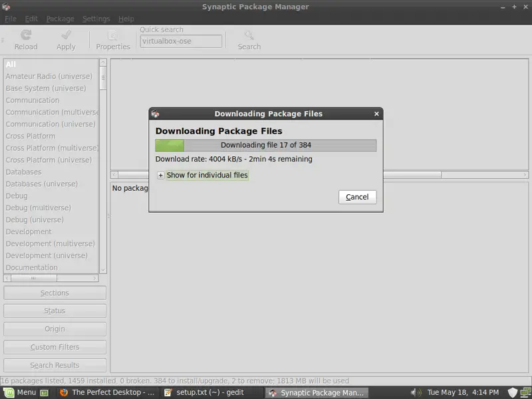The image size is (532, 399).
Task: Click the category list scroll-right arrow
Action: [95, 278]
